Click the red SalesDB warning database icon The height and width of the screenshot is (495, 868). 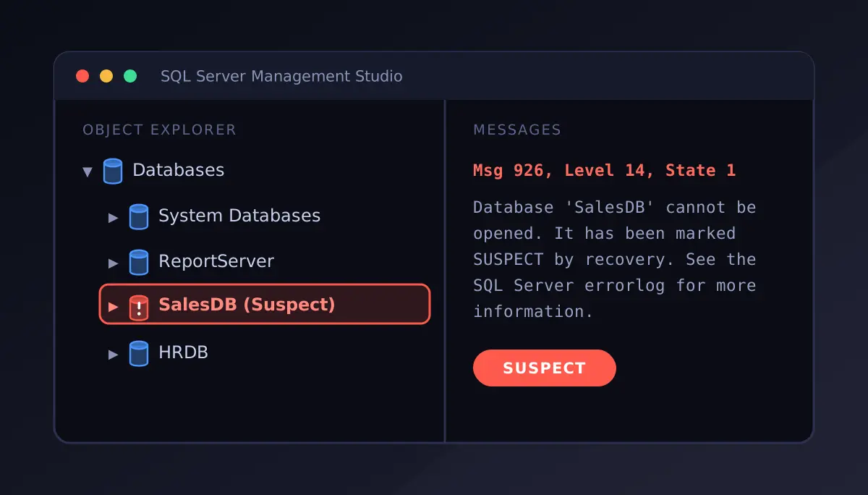[139, 307]
